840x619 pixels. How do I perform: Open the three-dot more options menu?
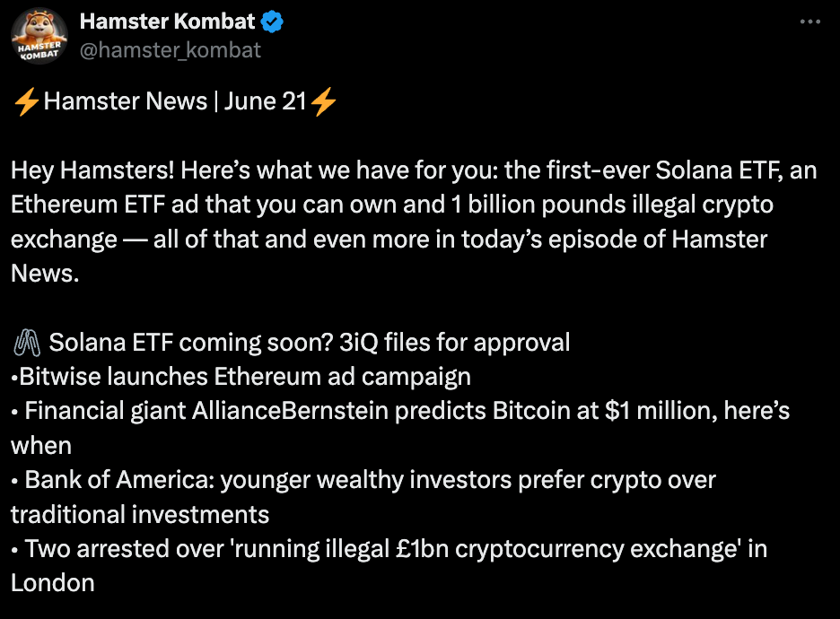point(810,22)
